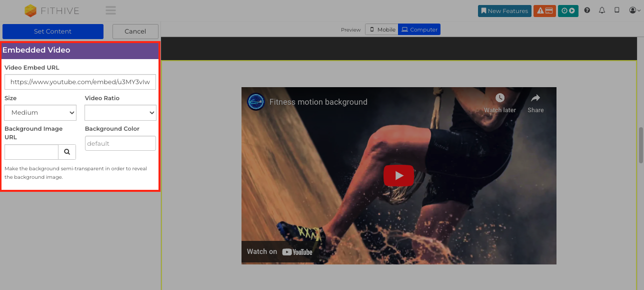View notifications bell icon
Image resolution: width=644 pixels, height=290 pixels.
click(602, 11)
